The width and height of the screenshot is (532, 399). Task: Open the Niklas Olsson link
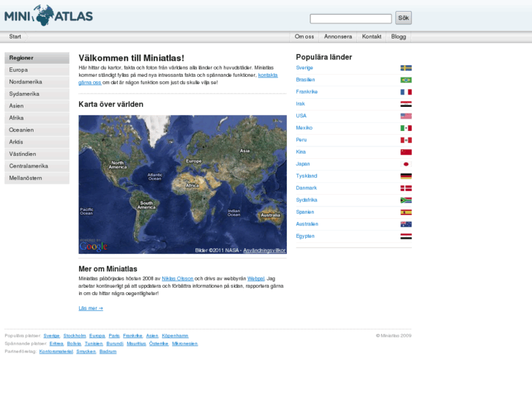click(177, 278)
